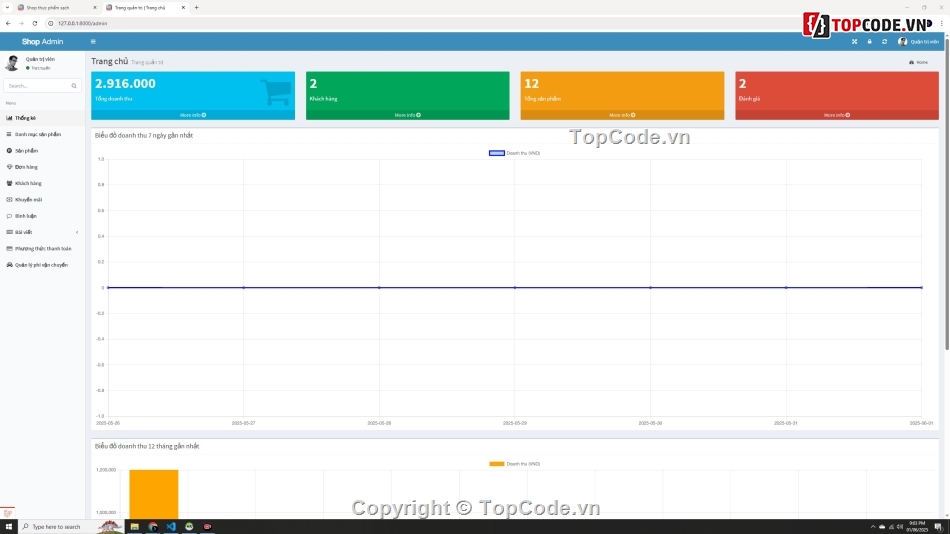Click the Khách hàng users icon
The height and width of the screenshot is (534, 950).
point(9,184)
